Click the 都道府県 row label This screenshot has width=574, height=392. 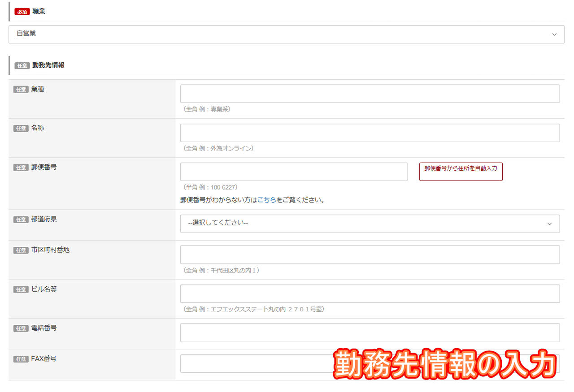pos(44,219)
